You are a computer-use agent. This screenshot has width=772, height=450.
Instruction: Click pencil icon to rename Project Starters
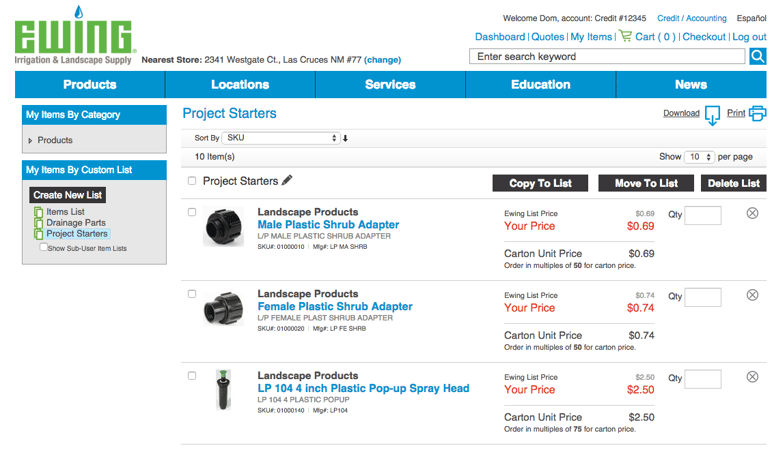[287, 180]
